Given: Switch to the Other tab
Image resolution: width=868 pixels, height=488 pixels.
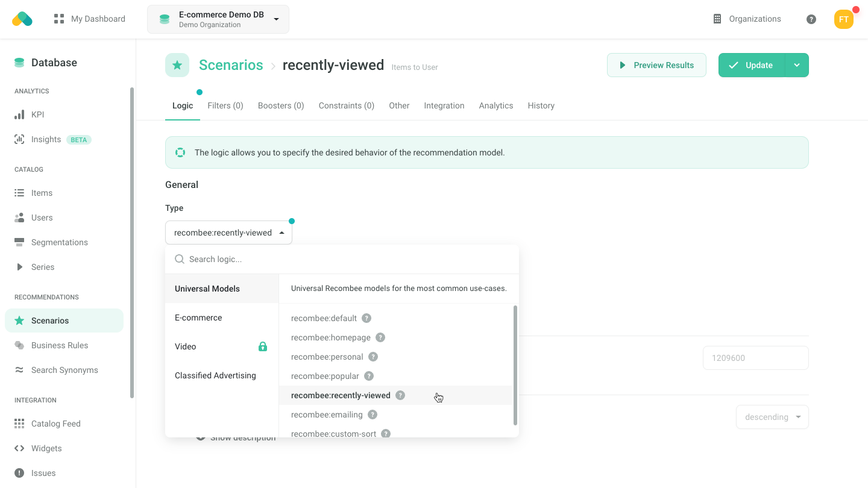Looking at the screenshot, I should [399, 105].
